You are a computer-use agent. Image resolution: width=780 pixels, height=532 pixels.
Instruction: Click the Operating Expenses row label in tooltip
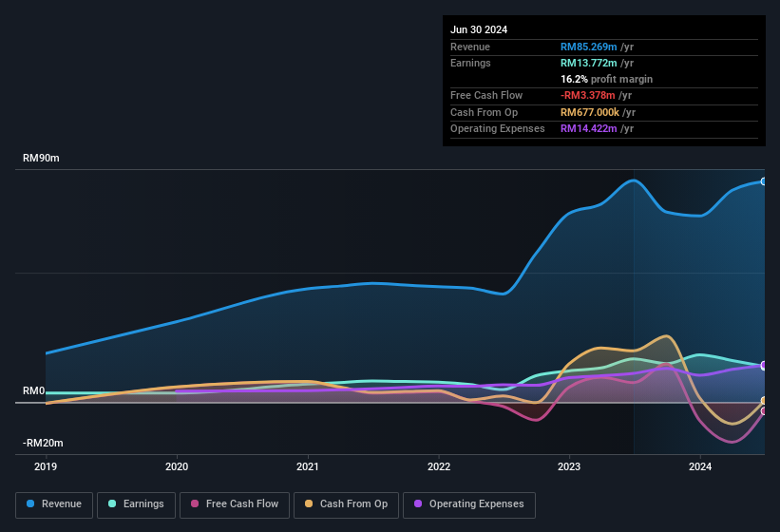click(498, 129)
